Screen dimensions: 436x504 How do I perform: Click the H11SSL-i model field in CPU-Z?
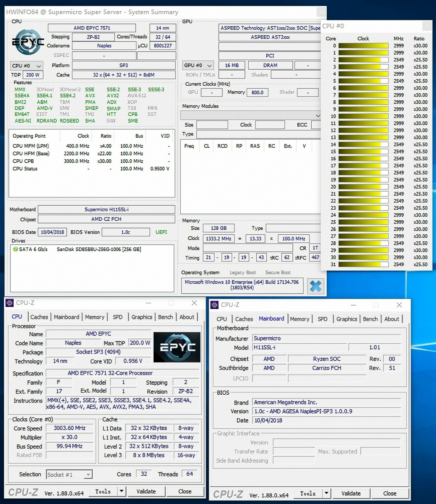tap(300, 347)
